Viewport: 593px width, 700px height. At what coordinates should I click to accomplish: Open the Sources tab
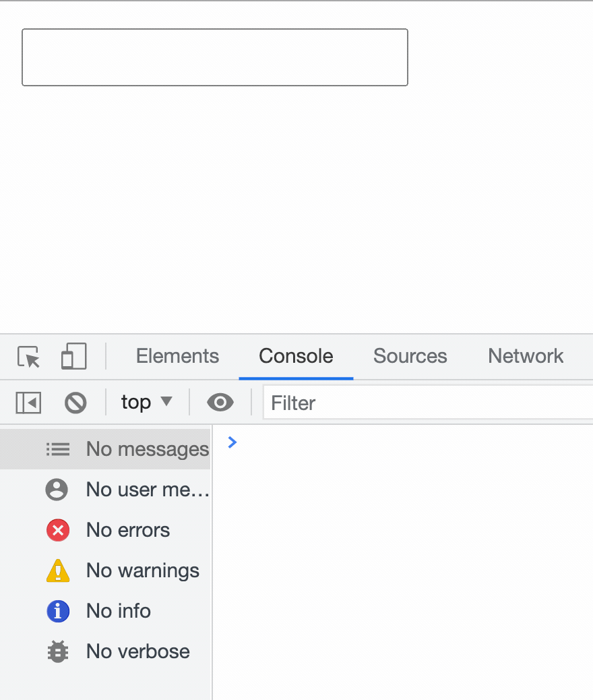tap(410, 356)
